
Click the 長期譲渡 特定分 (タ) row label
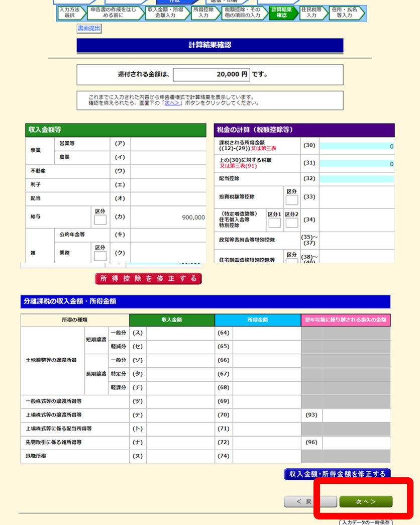click(x=119, y=374)
